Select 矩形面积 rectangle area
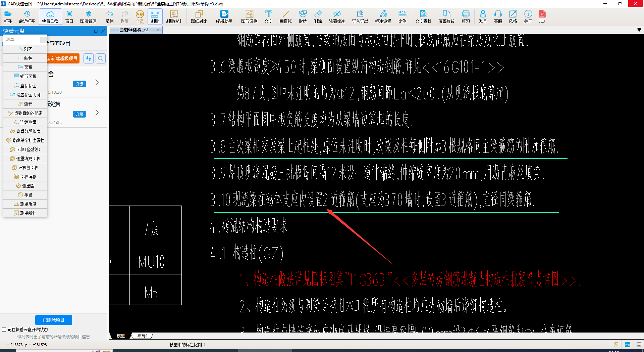 coord(25,76)
